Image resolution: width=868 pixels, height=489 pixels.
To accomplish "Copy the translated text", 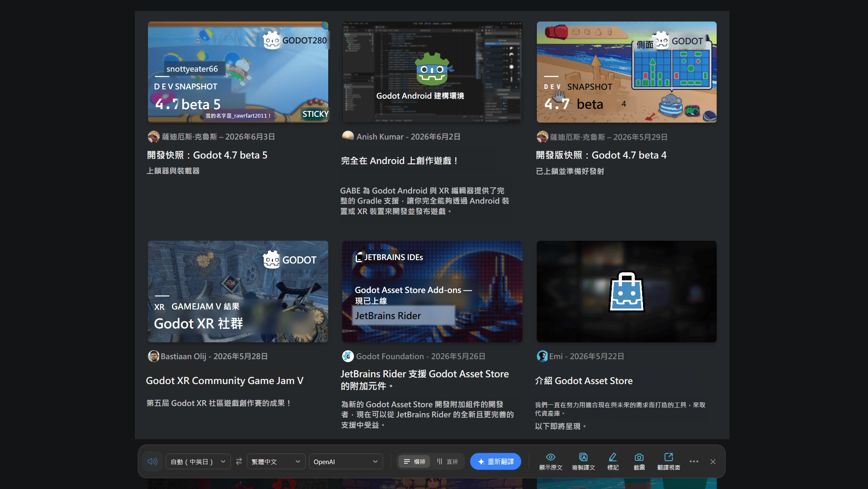I will [584, 462].
